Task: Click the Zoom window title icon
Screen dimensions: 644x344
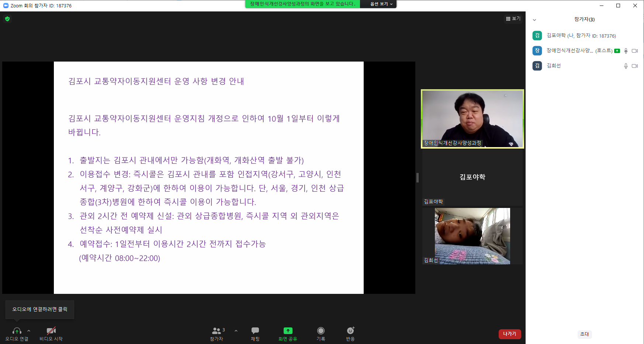Action: tap(6, 6)
